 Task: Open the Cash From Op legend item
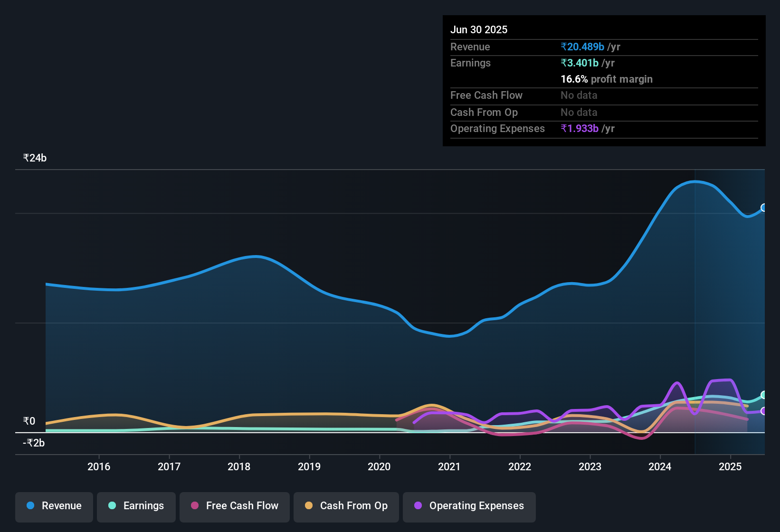[x=346, y=506]
